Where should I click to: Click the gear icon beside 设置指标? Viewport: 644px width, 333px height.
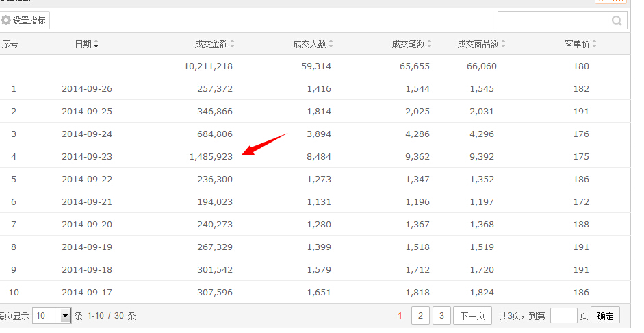click(x=6, y=21)
